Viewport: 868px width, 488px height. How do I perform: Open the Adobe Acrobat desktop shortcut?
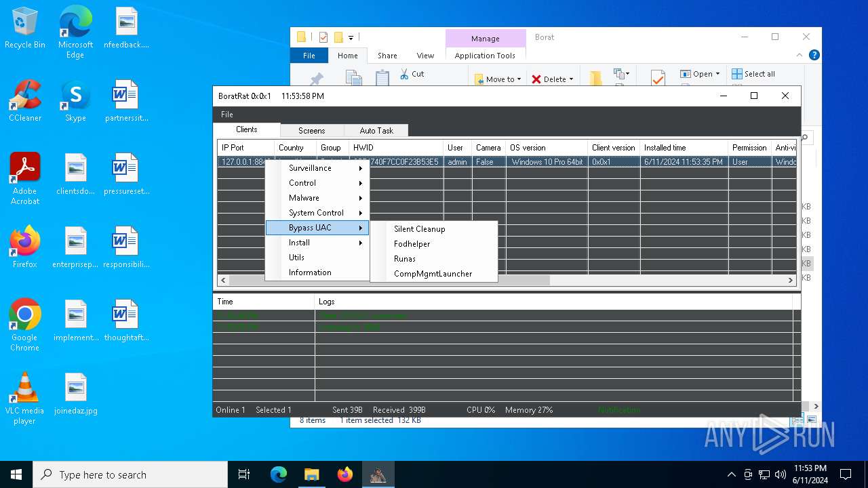(25, 179)
